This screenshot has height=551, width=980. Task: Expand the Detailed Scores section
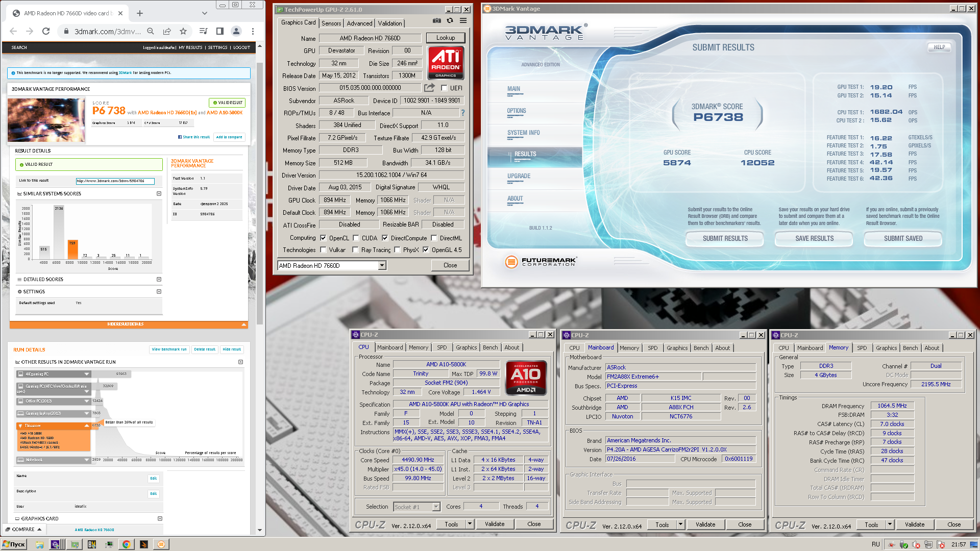tap(159, 280)
